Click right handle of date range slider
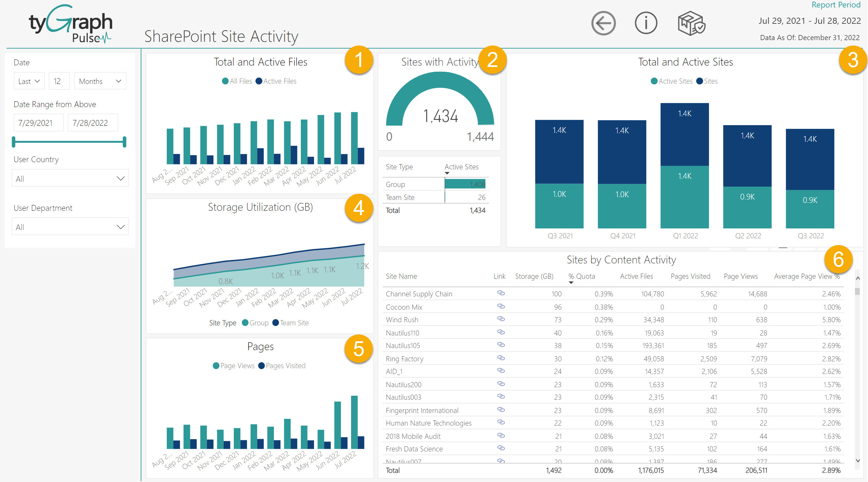The image size is (868, 482). 124,142
